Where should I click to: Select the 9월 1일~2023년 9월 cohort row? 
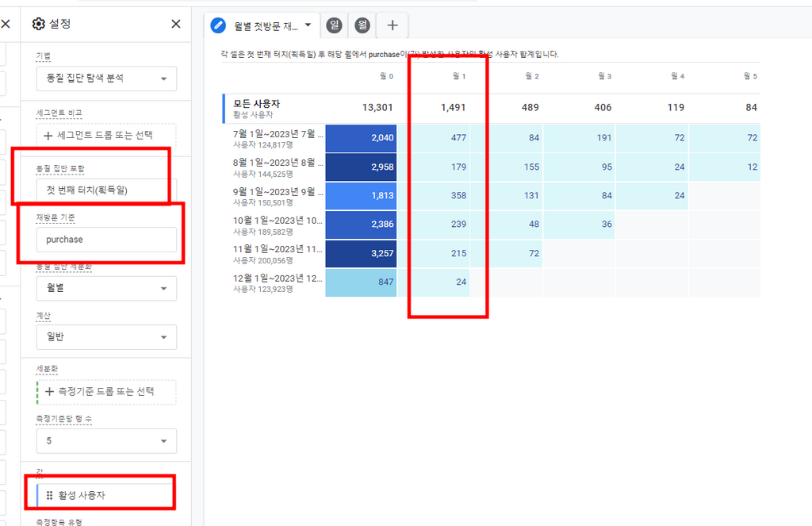click(278, 196)
